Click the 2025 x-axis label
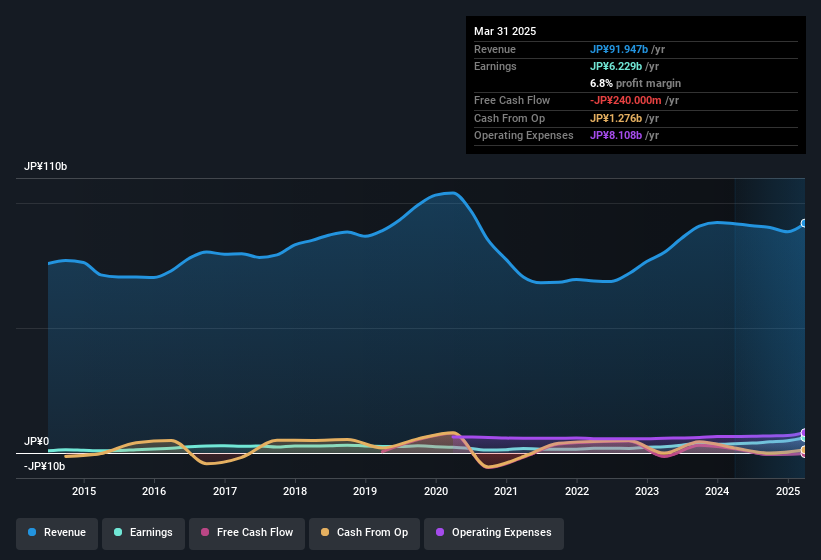 787,491
